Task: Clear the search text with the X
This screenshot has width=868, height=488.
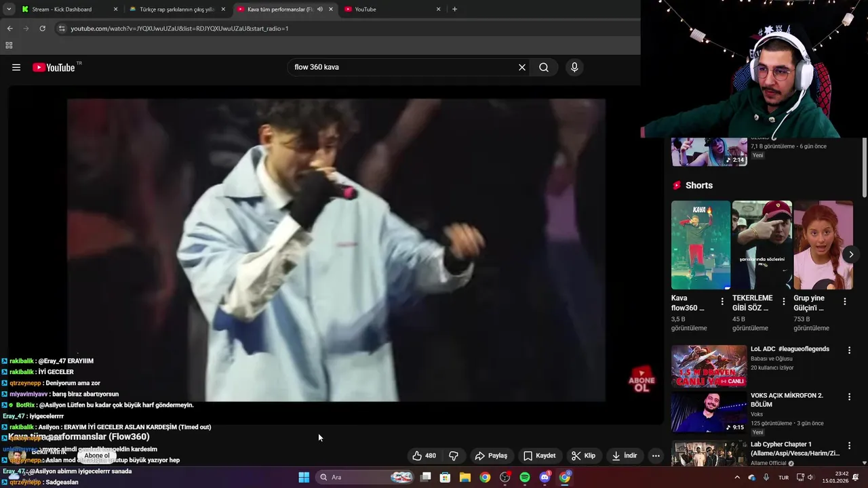Action: 522,67
